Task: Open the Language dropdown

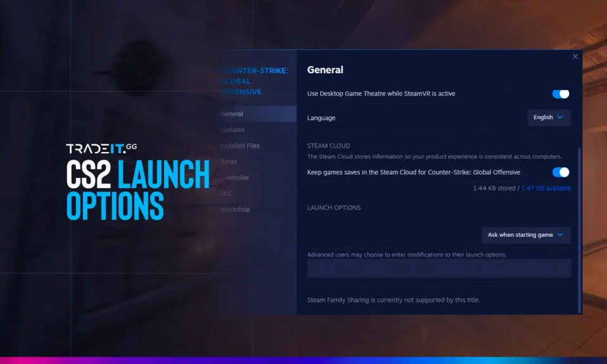Action: pos(549,118)
